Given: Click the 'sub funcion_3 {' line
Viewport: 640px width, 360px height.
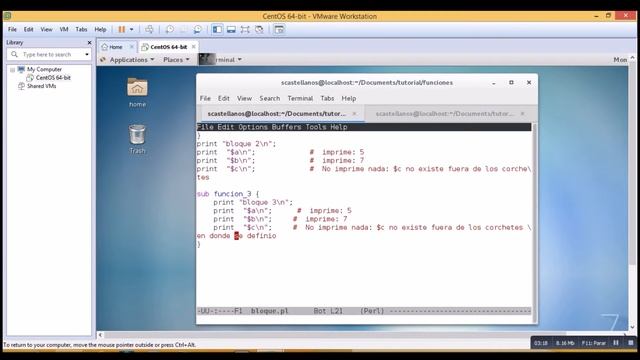Looking at the screenshot, I should pyautogui.click(x=228, y=194).
